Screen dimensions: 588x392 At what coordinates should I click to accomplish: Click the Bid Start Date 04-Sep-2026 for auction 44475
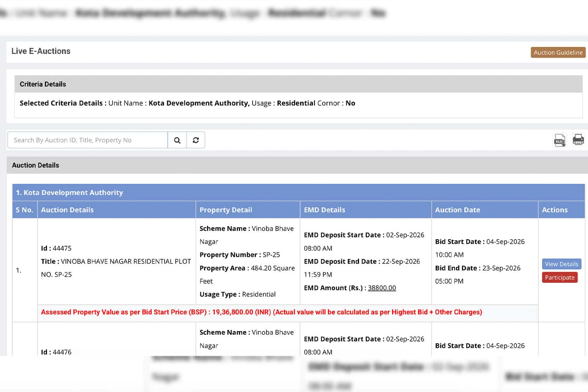point(480,242)
